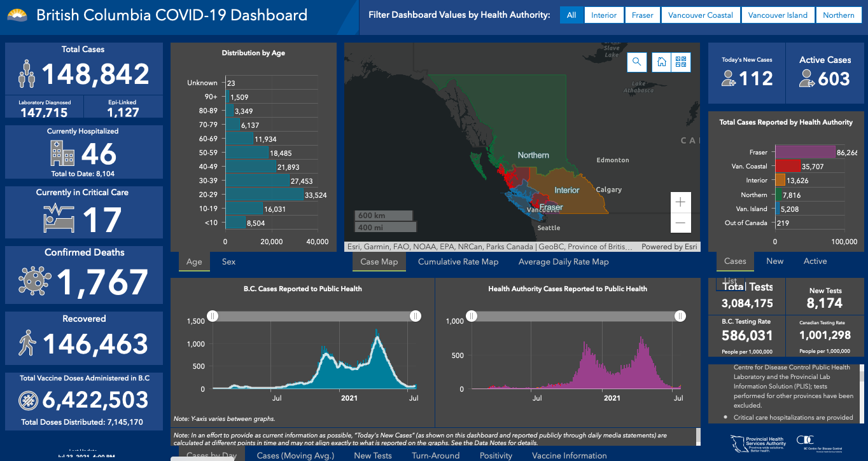The width and height of the screenshot is (868, 461).
Task: Filter dashboard by Vancouver Island
Action: click(778, 15)
